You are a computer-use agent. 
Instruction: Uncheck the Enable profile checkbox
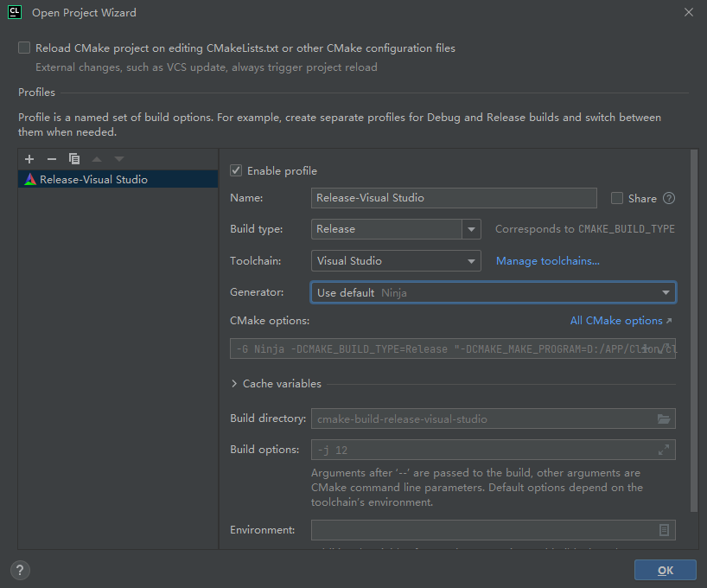(x=236, y=171)
